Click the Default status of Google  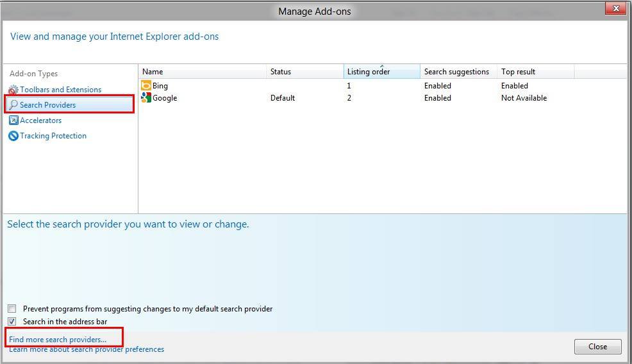point(283,97)
